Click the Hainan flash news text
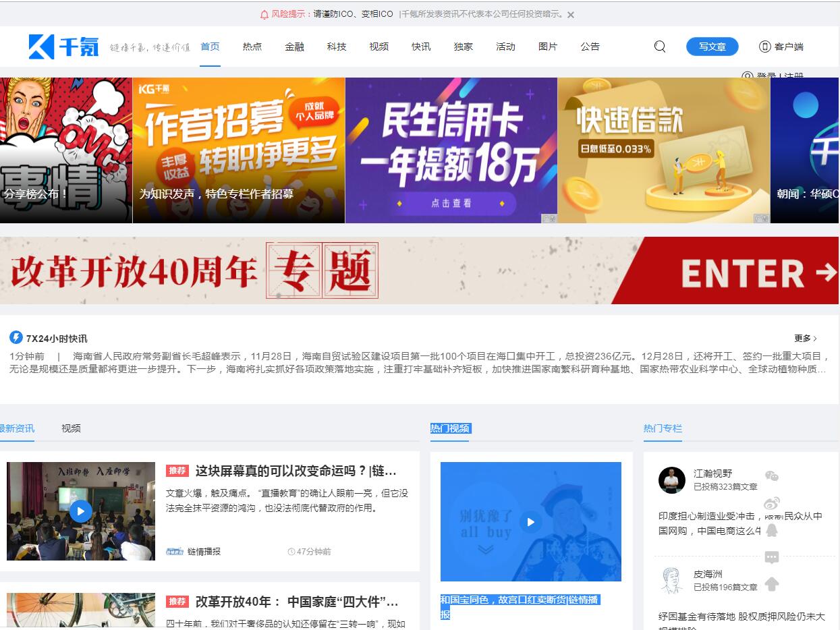Screen dimensions: 840x630 point(418,363)
